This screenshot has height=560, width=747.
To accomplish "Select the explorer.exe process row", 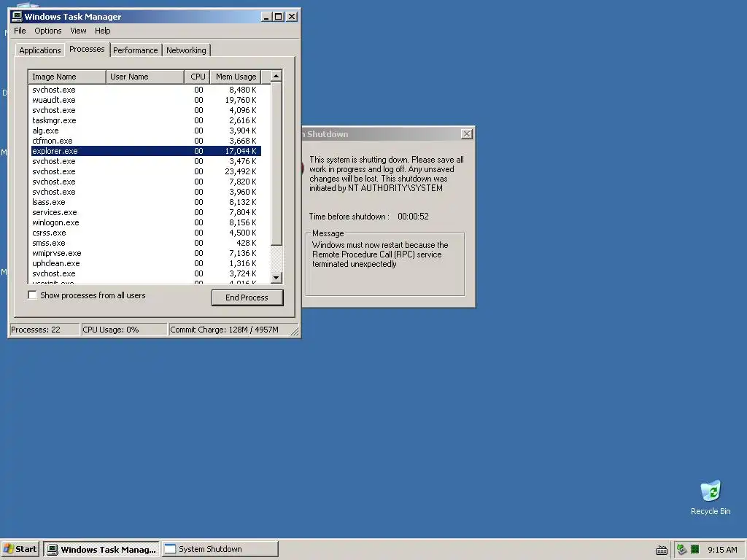I will pos(145,151).
